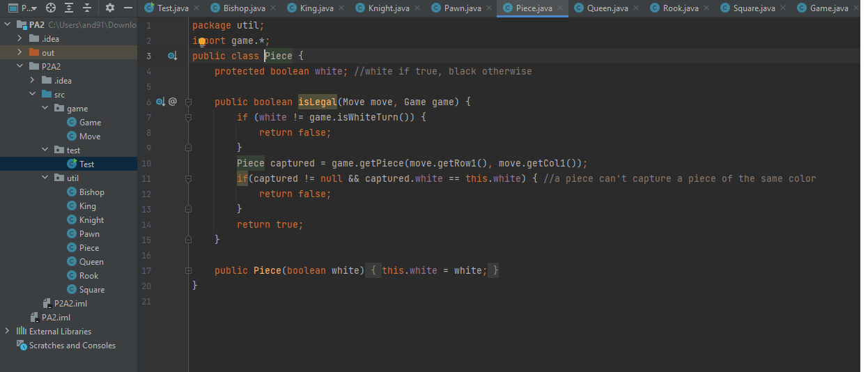Expand External Libraries node
This screenshot has height=372, width=868.
click(x=8, y=331)
